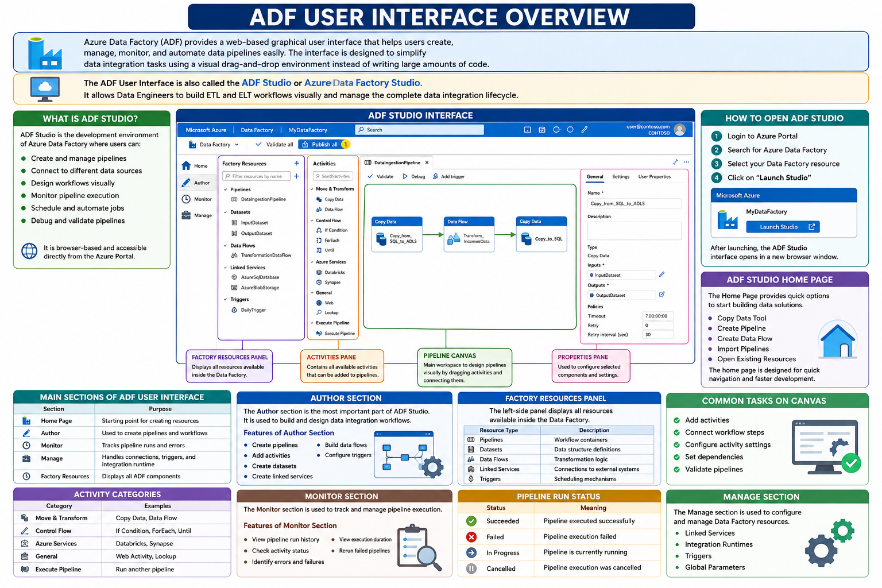The width and height of the screenshot is (882, 588).
Task: Collapse the Azure Services activities group
Action: 312,262
